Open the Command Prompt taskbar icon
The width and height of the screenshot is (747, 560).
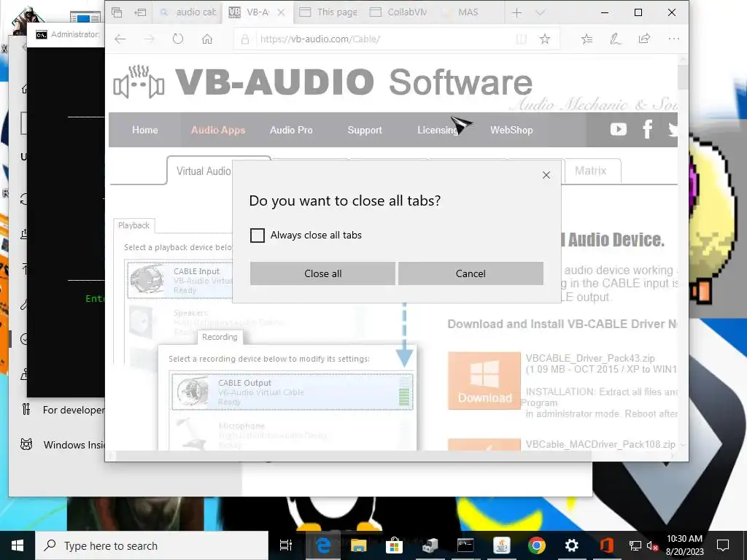465,545
